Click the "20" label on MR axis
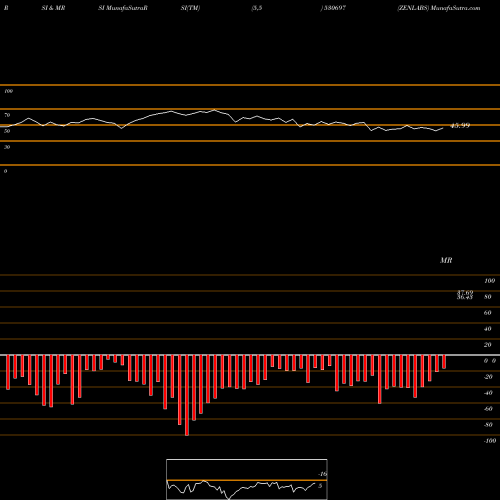The width and height of the screenshot is (500, 500). (488, 345)
